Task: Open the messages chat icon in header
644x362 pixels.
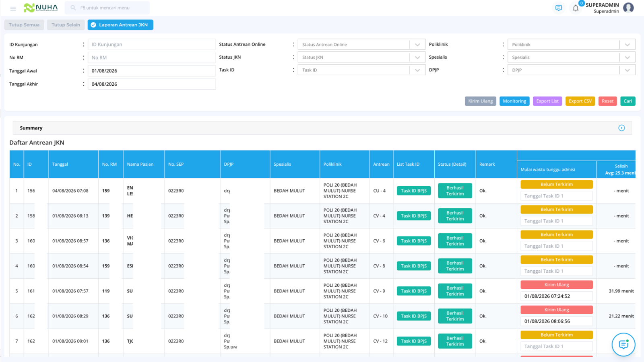Action: click(558, 8)
